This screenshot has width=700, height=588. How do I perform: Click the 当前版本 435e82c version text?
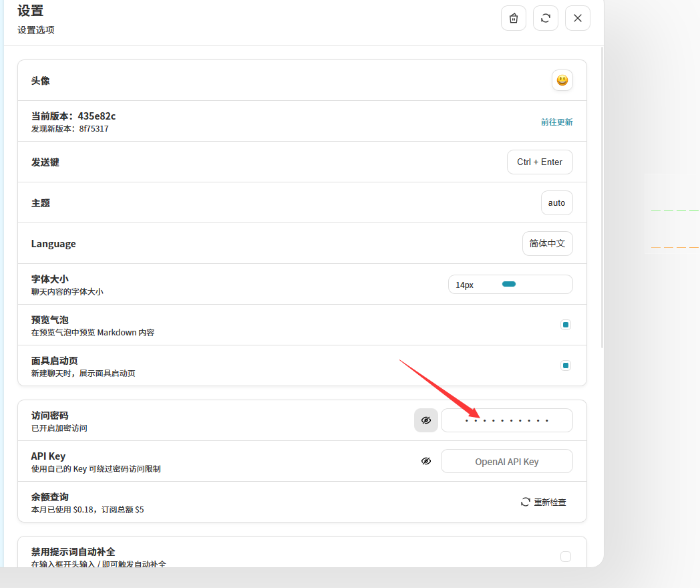click(73, 116)
